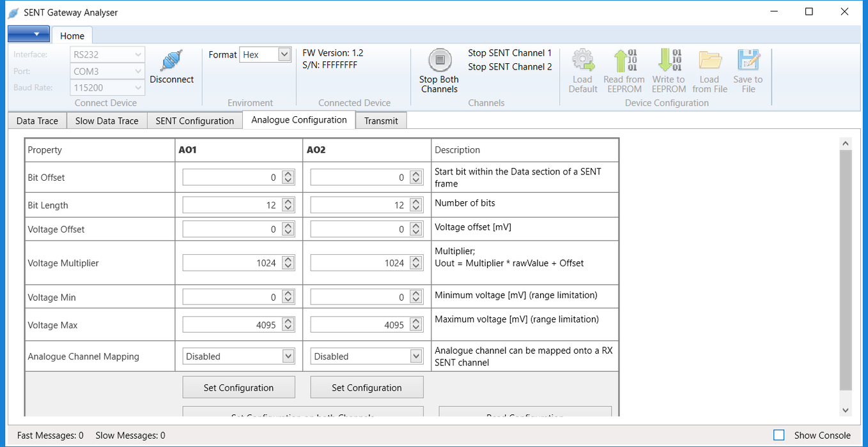Click the Save to File disk icon
This screenshot has width=868, height=447.
pos(748,61)
